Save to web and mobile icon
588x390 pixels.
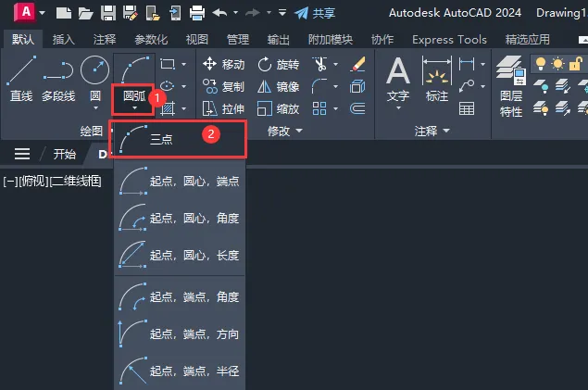[175, 13]
